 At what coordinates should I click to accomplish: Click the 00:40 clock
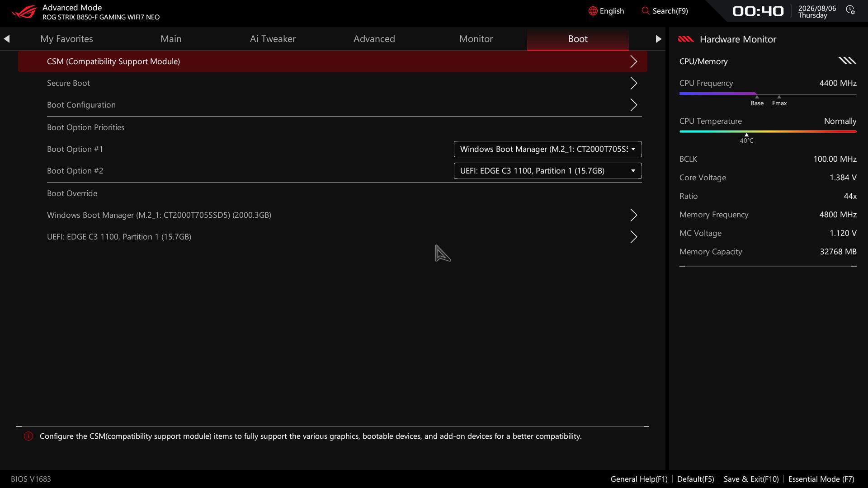click(x=758, y=11)
